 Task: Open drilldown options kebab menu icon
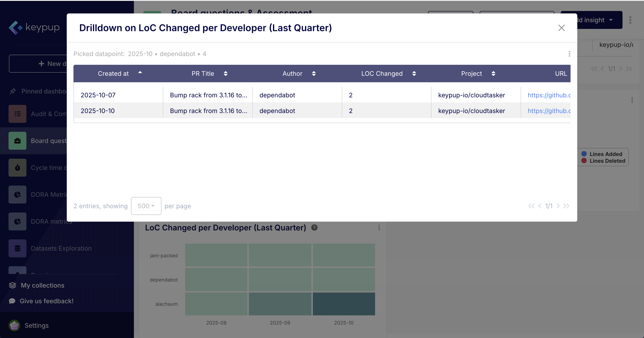[x=569, y=54]
